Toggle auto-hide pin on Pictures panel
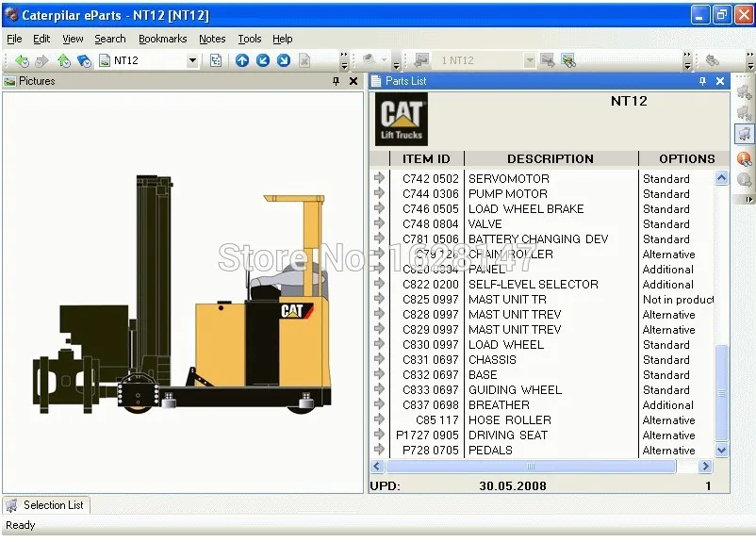756x542 pixels. pyautogui.click(x=337, y=81)
